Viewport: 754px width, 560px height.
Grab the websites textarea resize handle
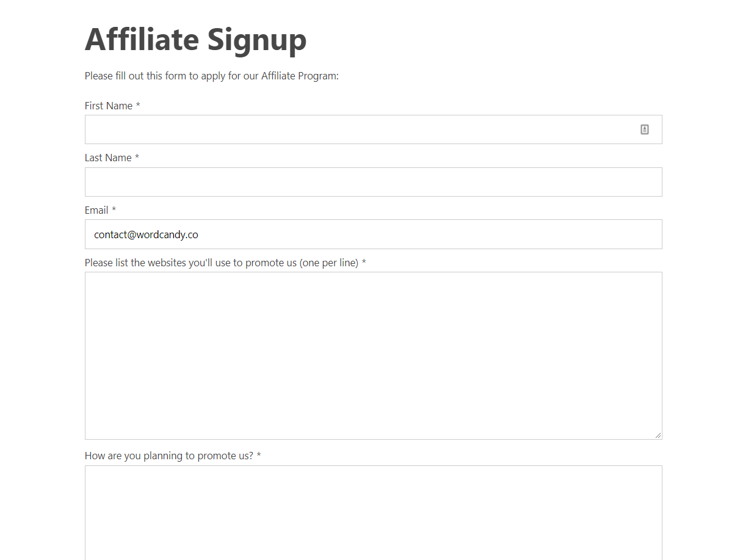tap(658, 435)
